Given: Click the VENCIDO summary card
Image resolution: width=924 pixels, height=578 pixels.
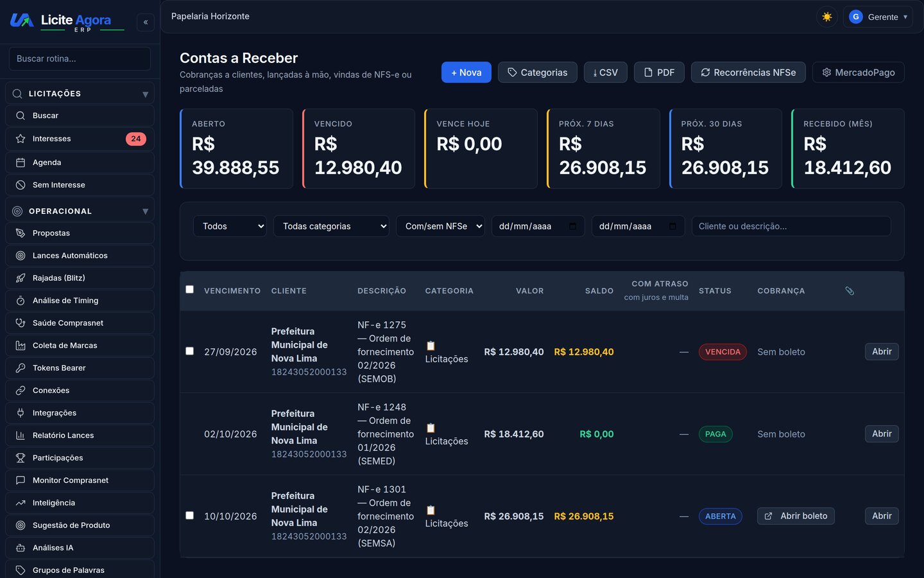Looking at the screenshot, I should [359, 148].
